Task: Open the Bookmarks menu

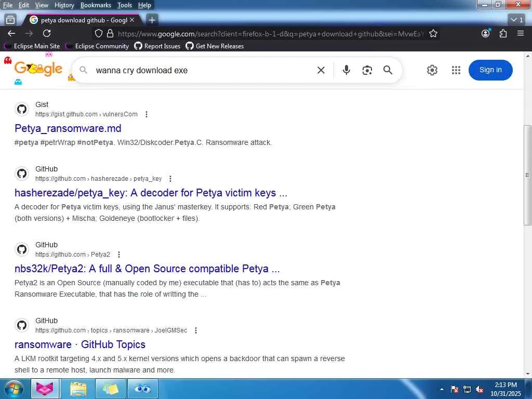Action: pos(96,5)
